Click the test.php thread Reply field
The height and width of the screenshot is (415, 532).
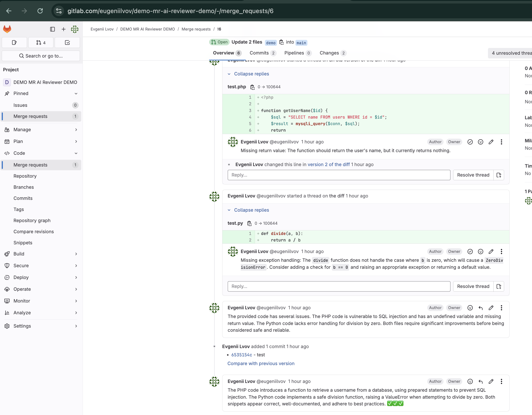(339, 175)
